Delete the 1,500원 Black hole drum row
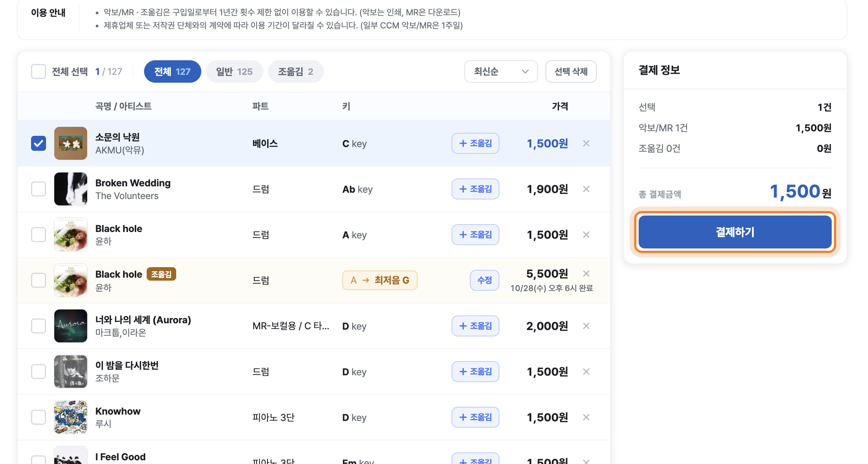 click(x=586, y=235)
